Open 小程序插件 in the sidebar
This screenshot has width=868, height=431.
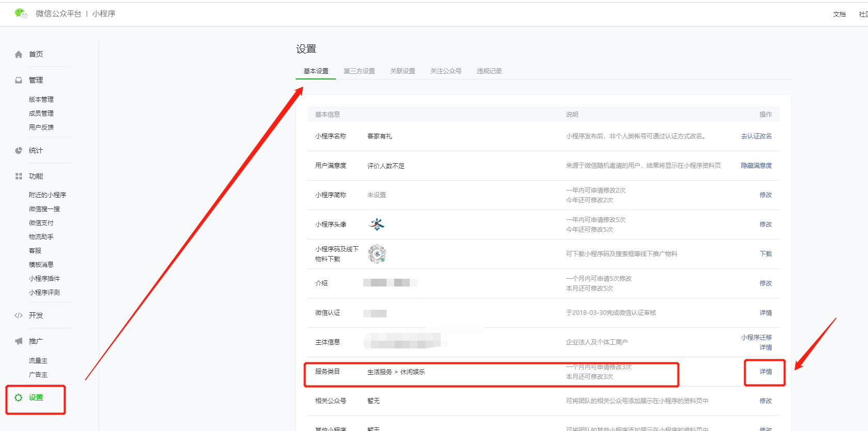pos(44,278)
